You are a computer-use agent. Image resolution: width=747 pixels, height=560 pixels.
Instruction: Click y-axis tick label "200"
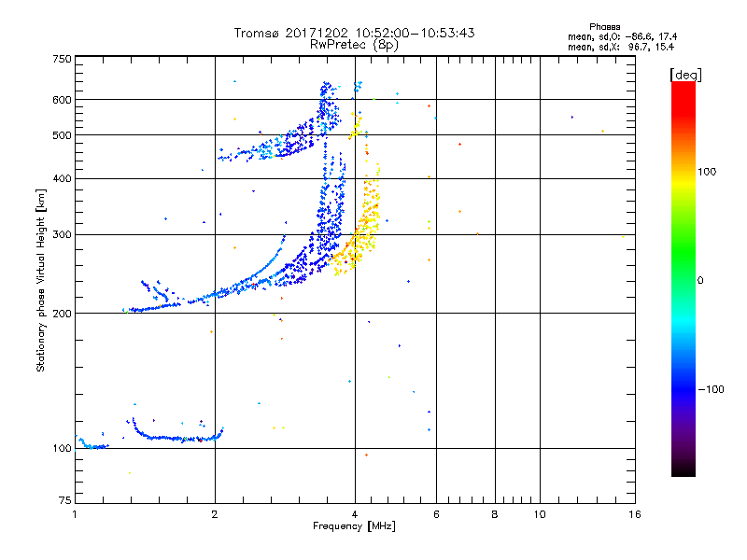[x=62, y=314]
